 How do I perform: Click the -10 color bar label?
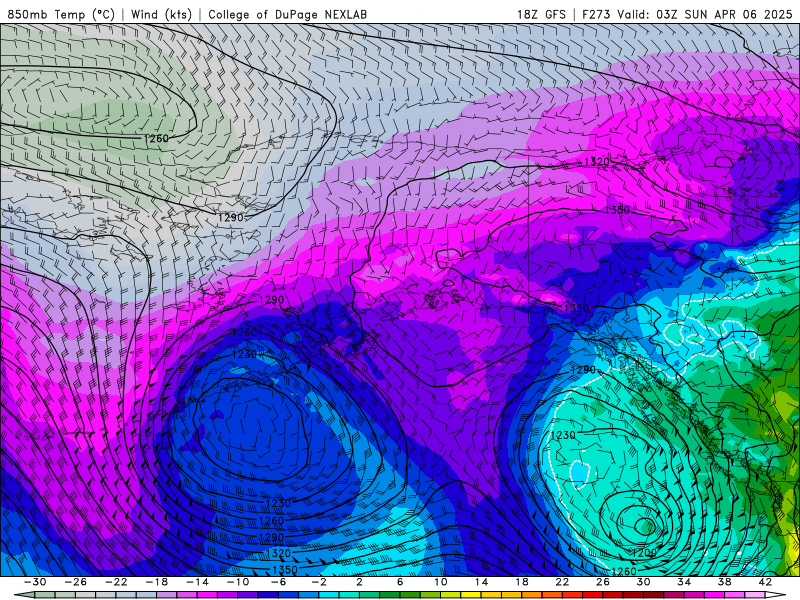(238, 582)
